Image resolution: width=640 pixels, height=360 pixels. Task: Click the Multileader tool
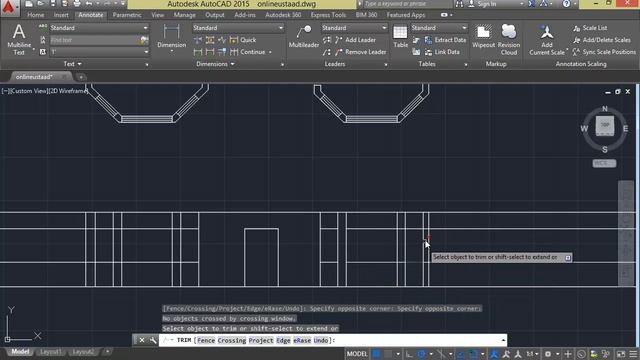[x=304, y=37]
